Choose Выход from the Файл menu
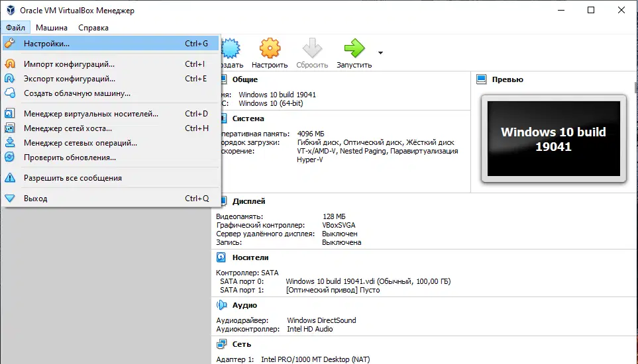638x364 pixels. pyautogui.click(x=111, y=199)
